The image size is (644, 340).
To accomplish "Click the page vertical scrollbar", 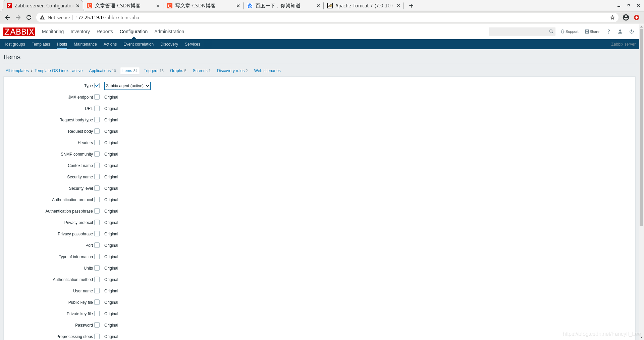I will [641, 127].
